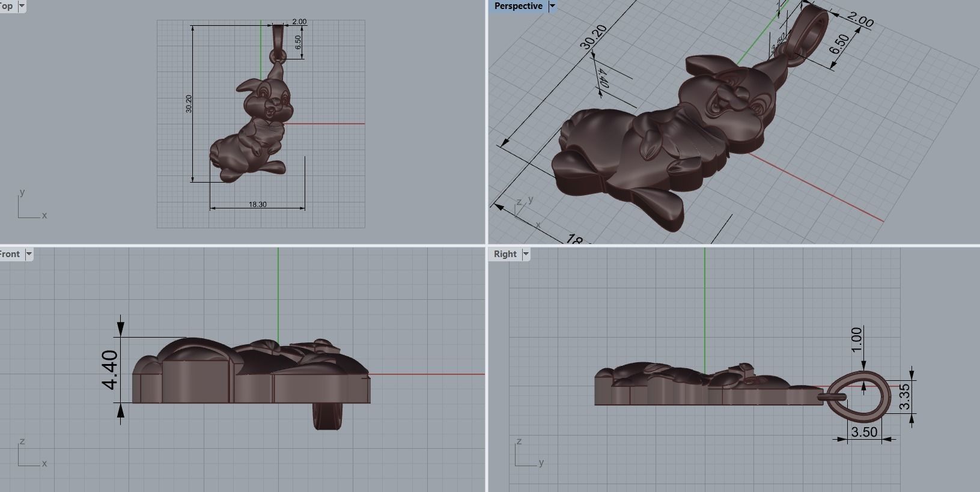980x492 pixels.
Task: Click the 2.00 dimension in Perspective view
Action: (x=860, y=20)
